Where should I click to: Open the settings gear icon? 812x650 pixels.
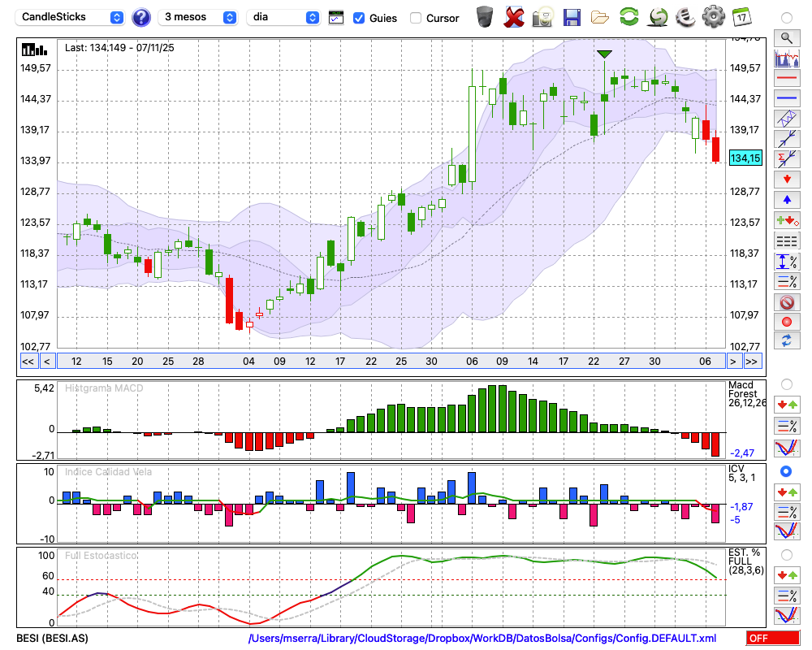pos(713,16)
